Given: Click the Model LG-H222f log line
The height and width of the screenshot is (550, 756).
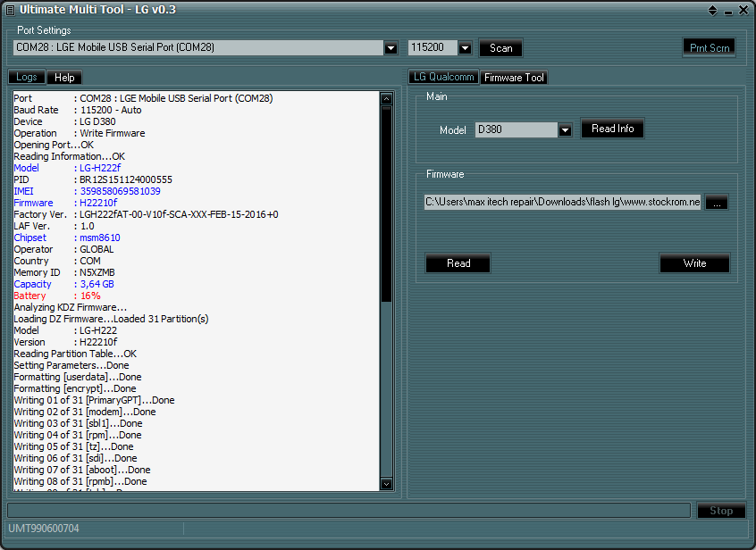Looking at the screenshot, I should tap(67, 168).
